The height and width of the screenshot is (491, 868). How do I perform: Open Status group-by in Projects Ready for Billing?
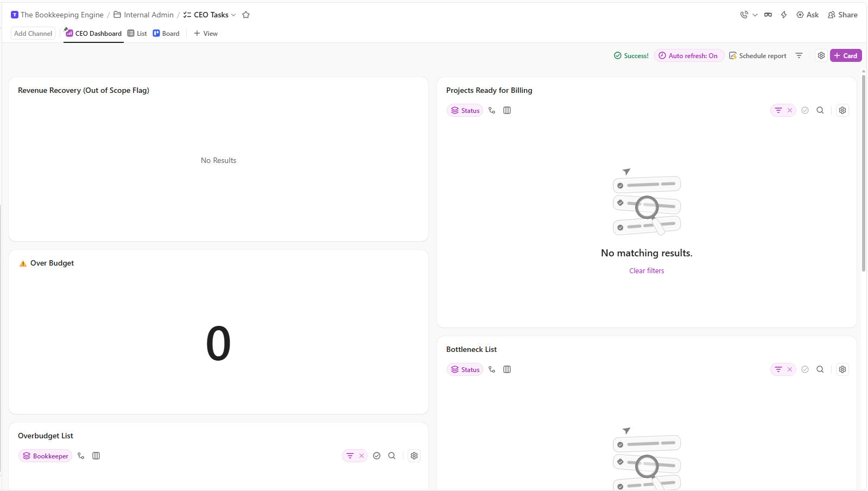[x=465, y=110]
